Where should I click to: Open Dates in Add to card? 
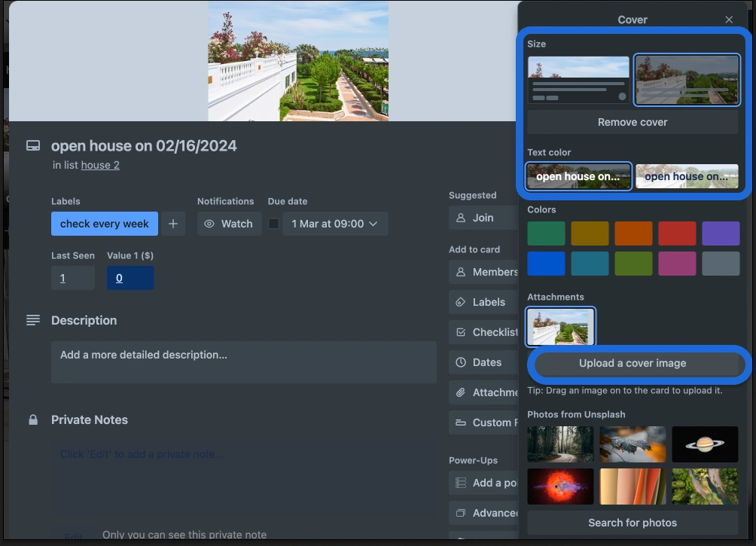tap(483, 362)
